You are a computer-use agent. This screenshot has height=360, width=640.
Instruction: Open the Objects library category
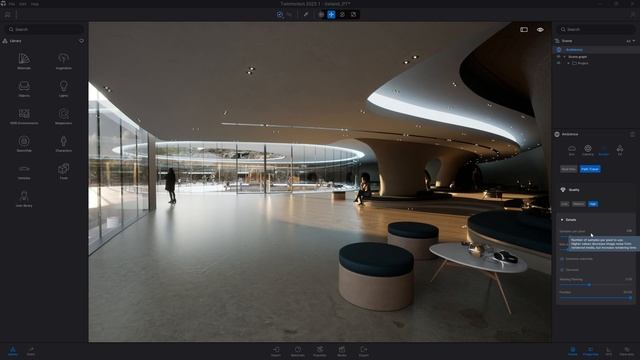click(x=24, y=89)
